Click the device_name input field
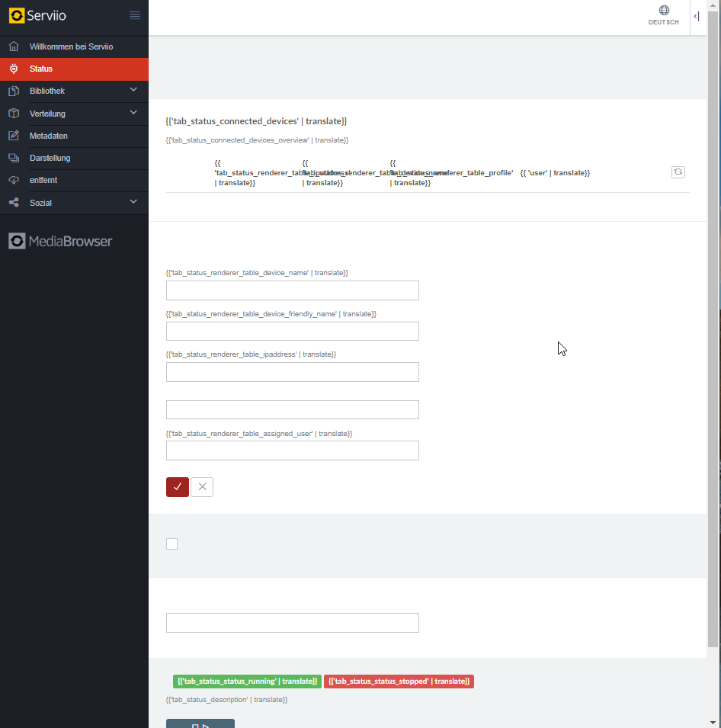 point(292,290)
